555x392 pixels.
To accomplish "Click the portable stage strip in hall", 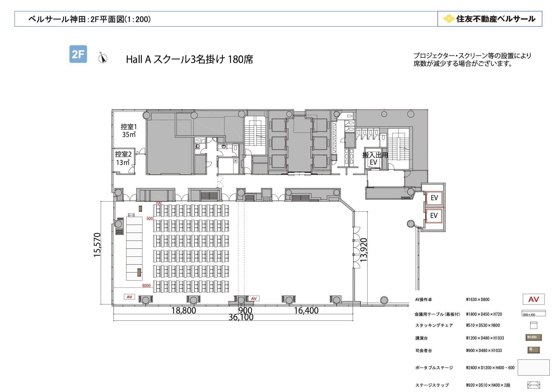I will point(134,248).
